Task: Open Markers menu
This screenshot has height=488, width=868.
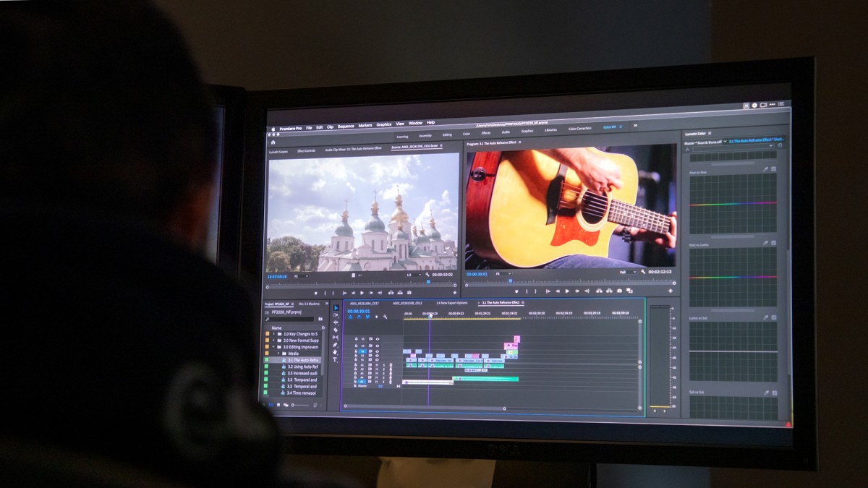Action: point(365,126)
